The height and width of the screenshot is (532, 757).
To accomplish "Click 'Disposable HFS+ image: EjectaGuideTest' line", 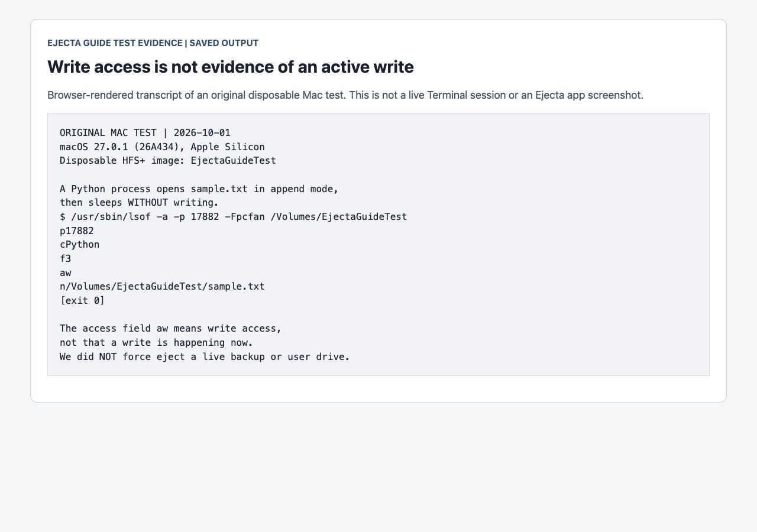I will point(168,160).
